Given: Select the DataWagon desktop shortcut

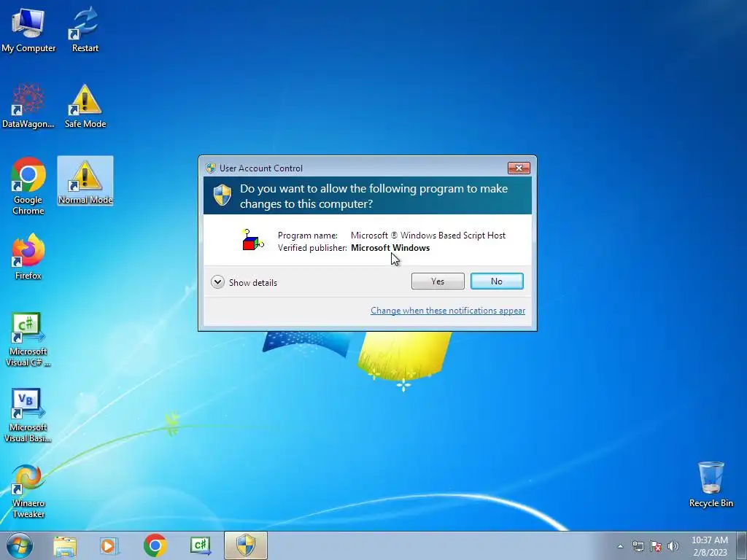Looking at the screenshot, I should coord(28,106).
